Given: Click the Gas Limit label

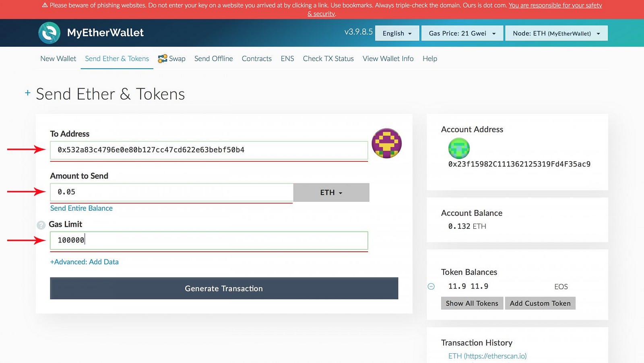Looking at the screenshot, I should pyautogui.click(x=66, y=224).
